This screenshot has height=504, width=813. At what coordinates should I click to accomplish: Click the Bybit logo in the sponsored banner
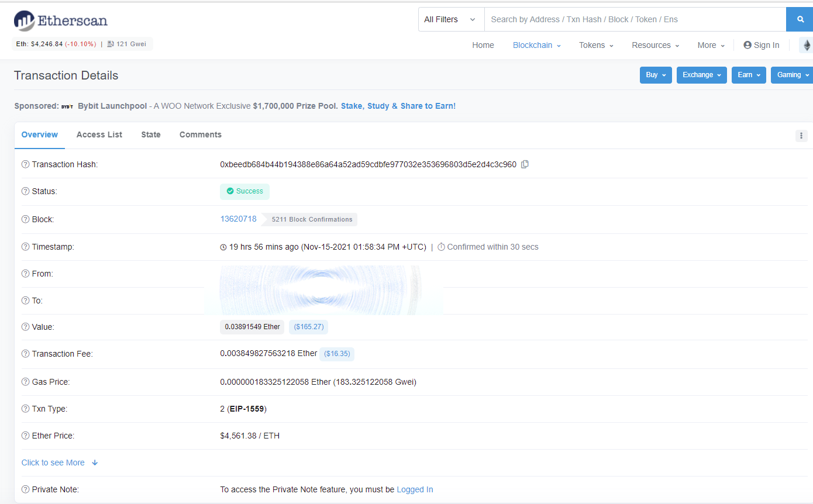coord(67,106)
